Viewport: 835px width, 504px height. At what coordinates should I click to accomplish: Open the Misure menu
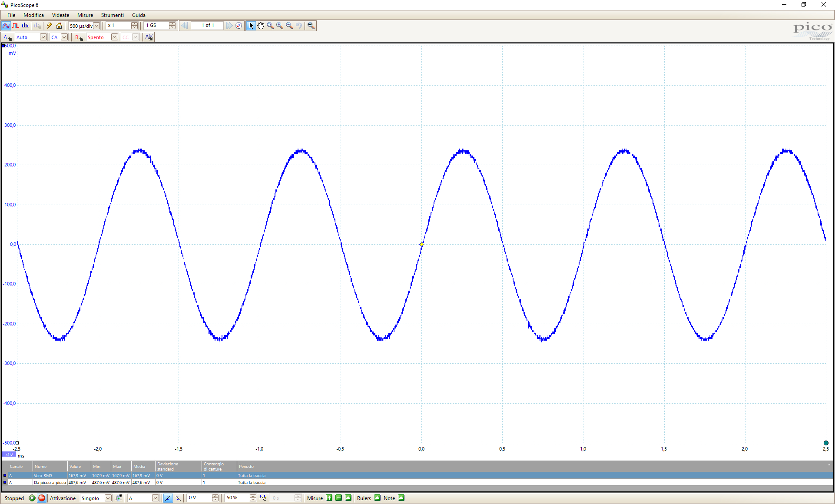[x=85, y=15]
